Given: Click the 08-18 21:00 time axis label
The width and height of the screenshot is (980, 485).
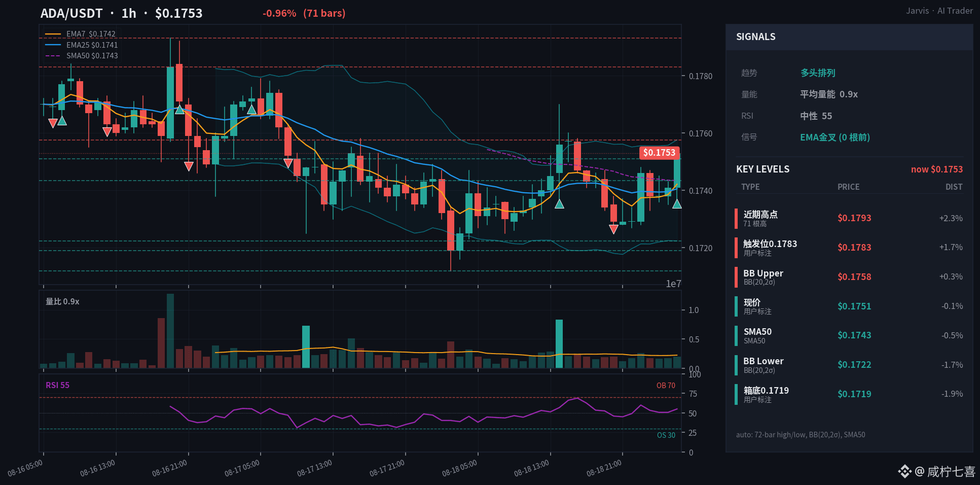Looking at the screenshot, I should 604,468.
